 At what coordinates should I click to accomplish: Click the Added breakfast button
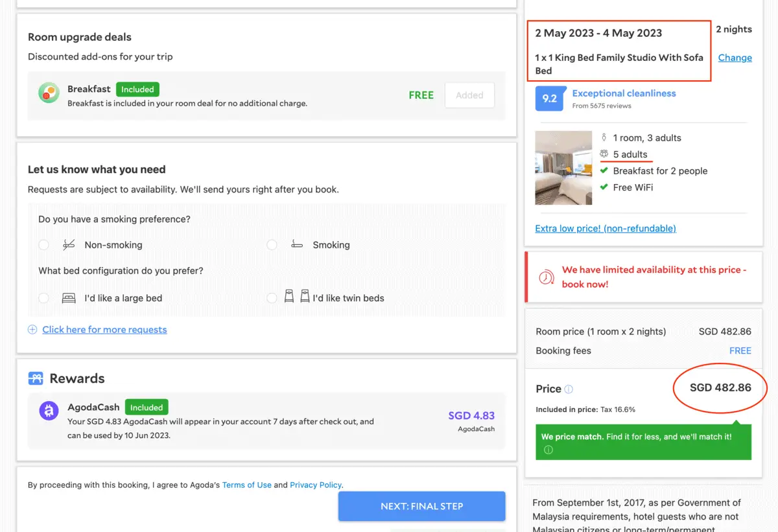[469, 95]
